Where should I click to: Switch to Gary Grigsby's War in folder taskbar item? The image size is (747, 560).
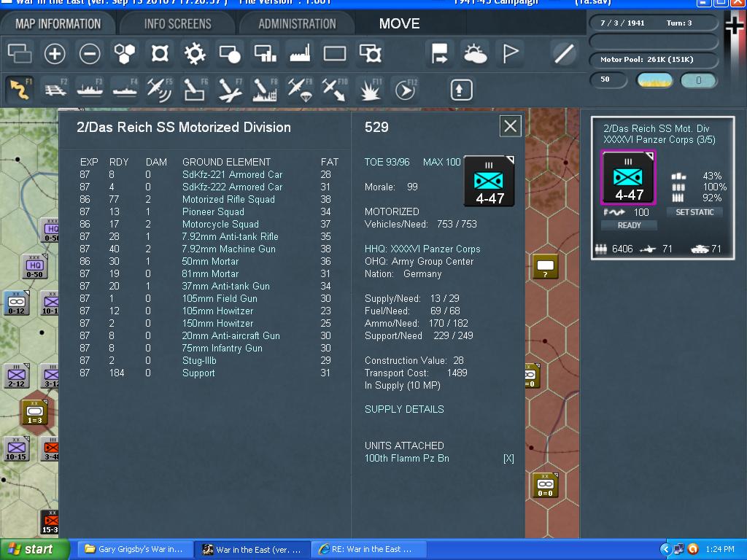point(135,549)
